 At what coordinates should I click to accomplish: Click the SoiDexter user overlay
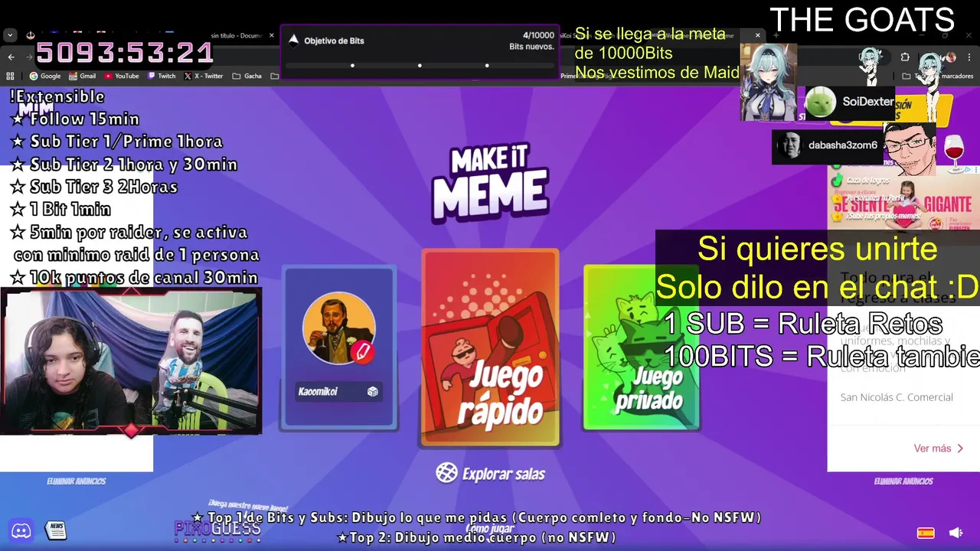click(x=850, y=102)
